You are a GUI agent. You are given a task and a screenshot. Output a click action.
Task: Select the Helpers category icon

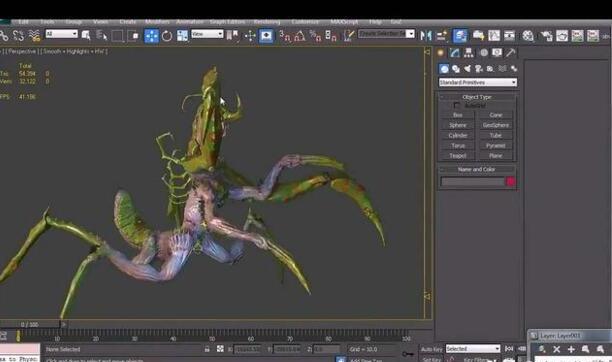490,69
